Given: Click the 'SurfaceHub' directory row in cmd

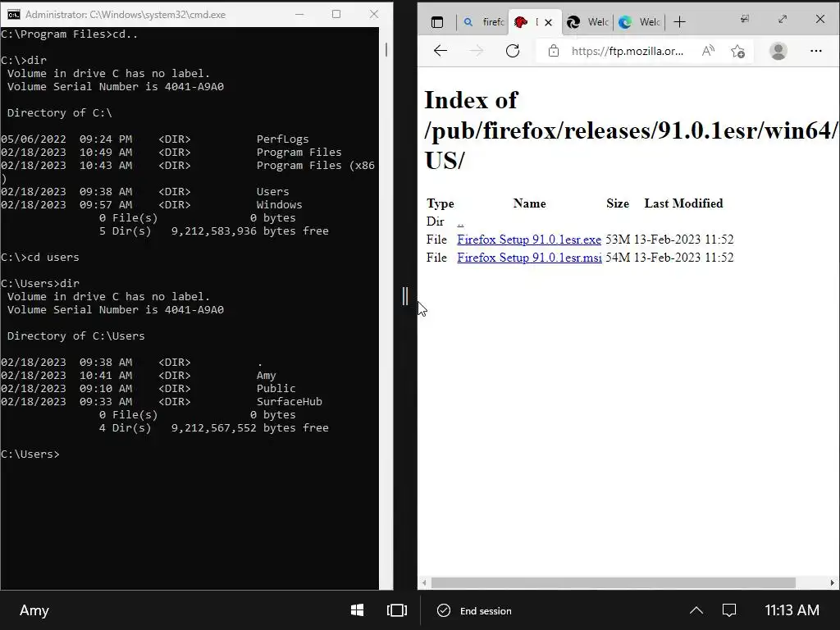Looking at the screenshot, I should coord(162,402).
